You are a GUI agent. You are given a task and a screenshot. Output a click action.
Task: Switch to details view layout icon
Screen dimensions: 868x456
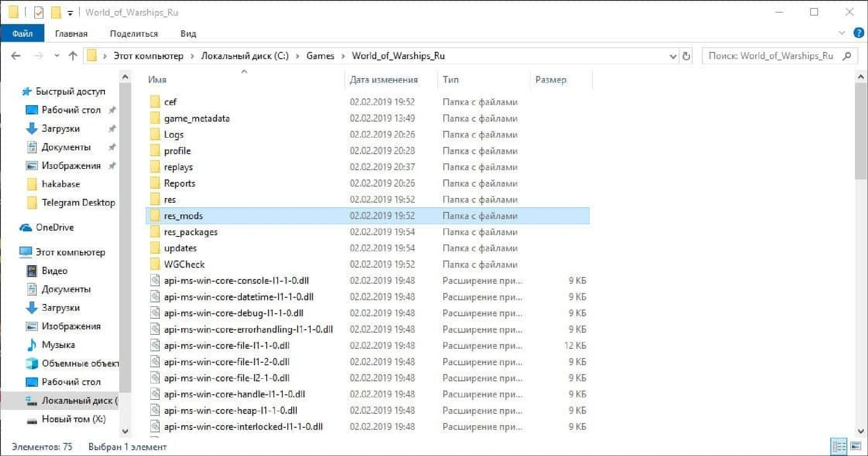point(839,446)
